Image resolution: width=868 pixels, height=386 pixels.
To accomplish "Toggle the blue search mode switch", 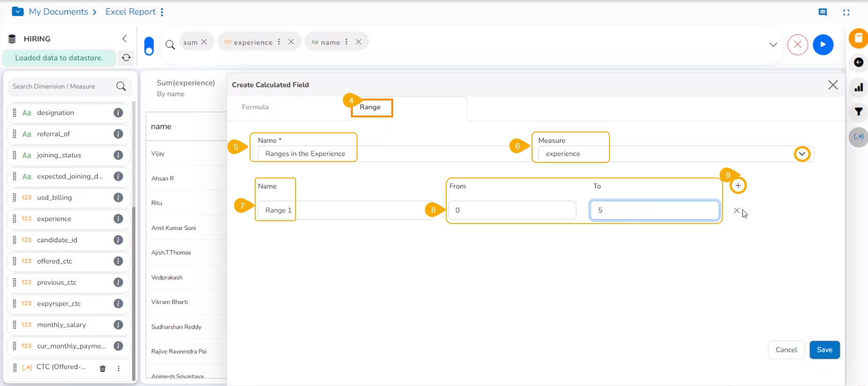I will click(x=149, y=46).
